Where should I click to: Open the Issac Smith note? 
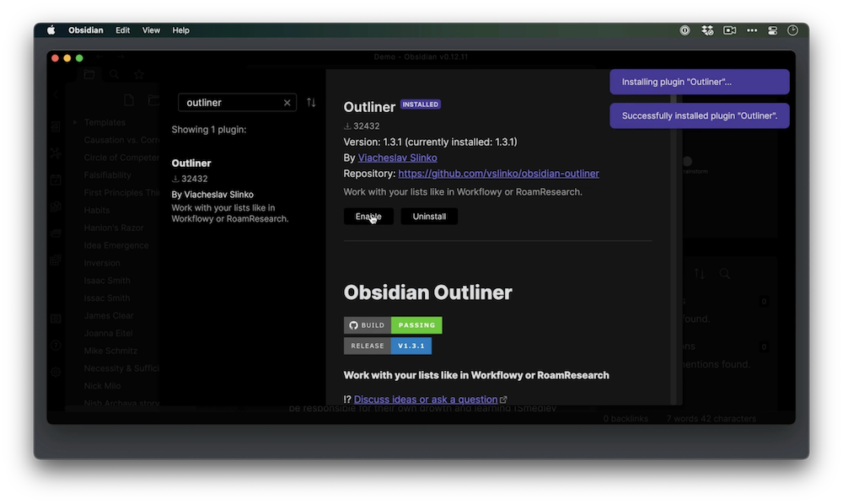pos(106,298)
